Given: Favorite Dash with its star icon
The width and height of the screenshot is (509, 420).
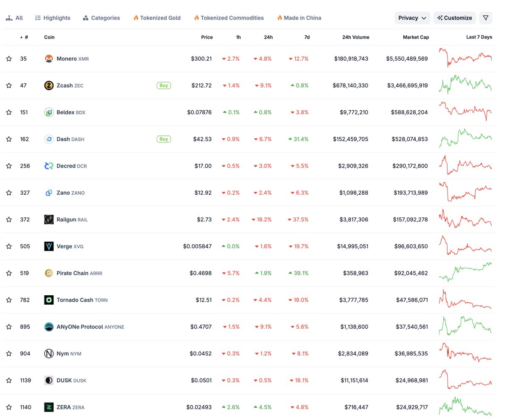Looking at the screenshot, I should (x=9, y=139).
